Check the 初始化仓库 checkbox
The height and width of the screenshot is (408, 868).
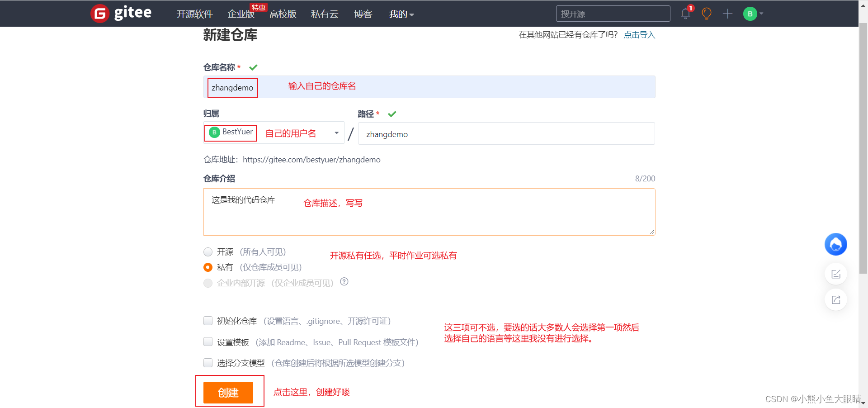(x=208, y=321)
